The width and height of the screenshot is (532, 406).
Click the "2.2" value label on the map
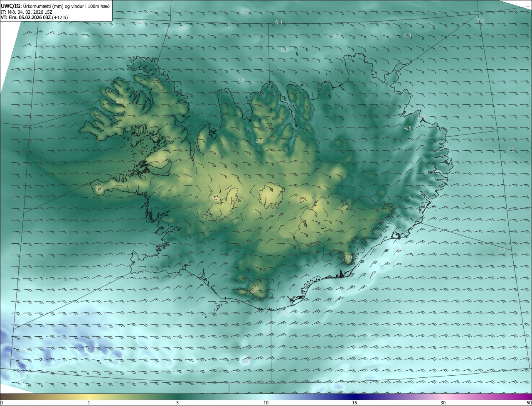(x=161, y=157)
